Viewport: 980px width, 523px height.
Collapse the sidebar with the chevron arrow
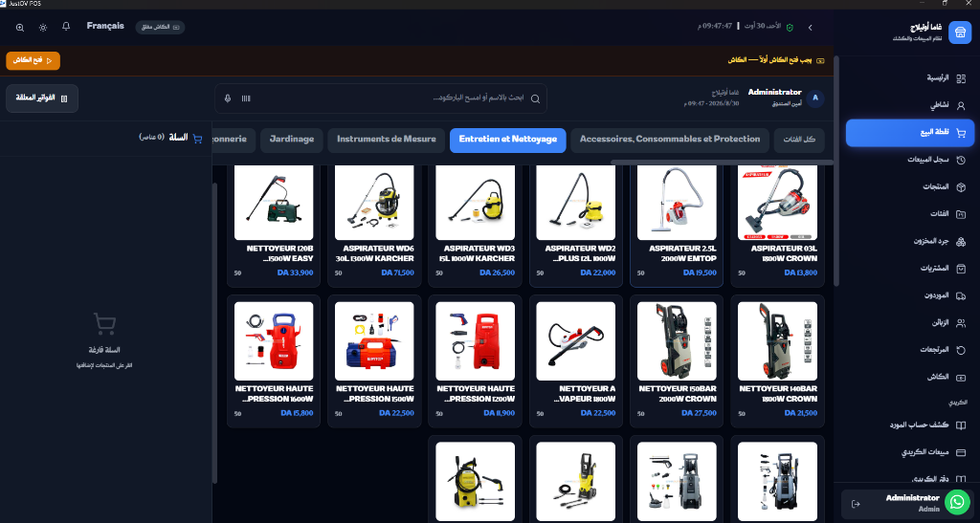click(810, 28)
